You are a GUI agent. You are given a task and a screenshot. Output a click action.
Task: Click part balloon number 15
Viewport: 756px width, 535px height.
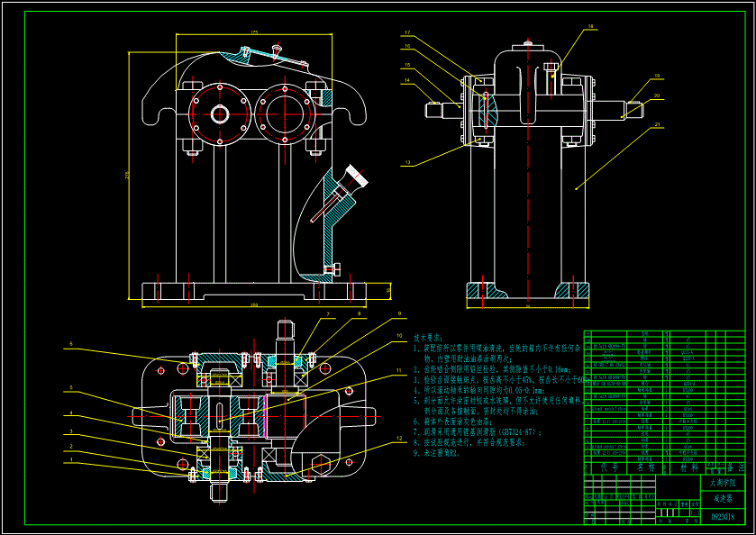point(407,65)
